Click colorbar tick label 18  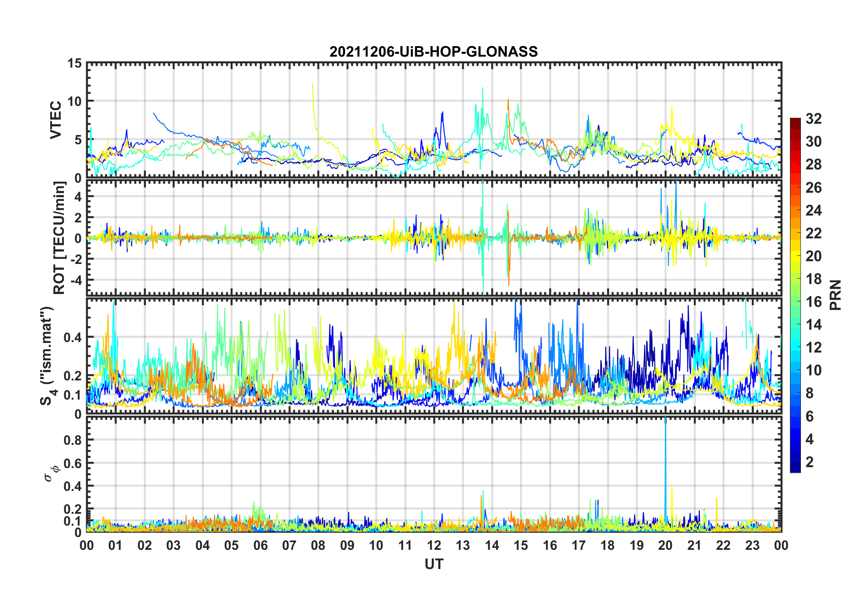814,279
